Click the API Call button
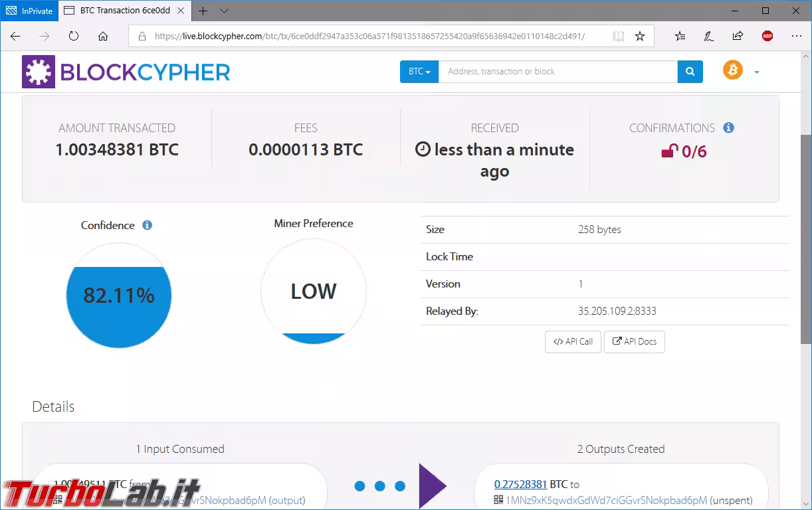Viewport: 812px width, 510px height. pos(573,341)
